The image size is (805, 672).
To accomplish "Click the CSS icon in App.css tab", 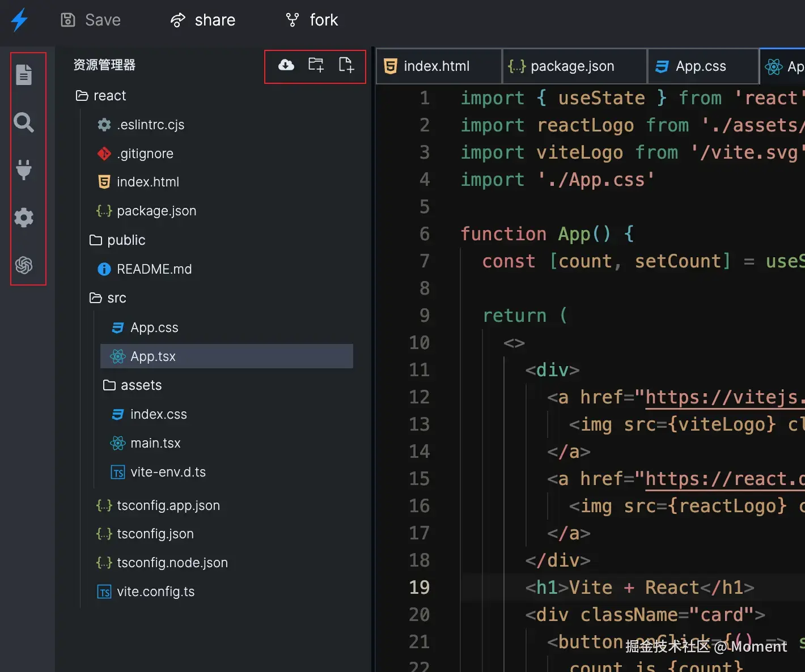I will (x=662, y=66).
